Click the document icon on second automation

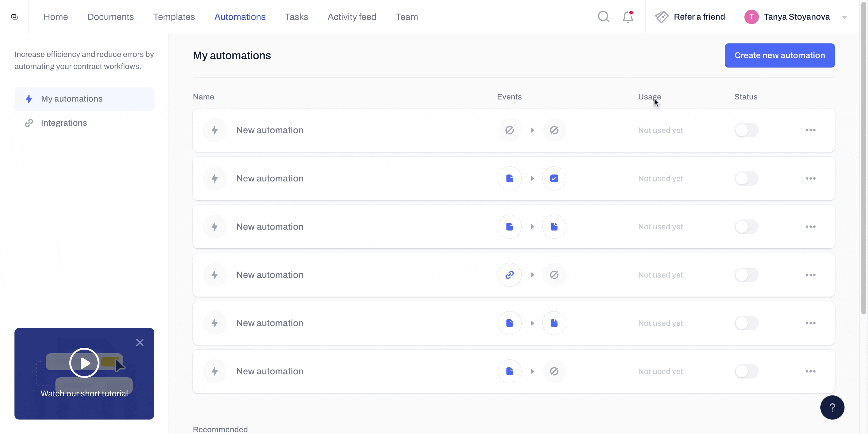point(509,178)
